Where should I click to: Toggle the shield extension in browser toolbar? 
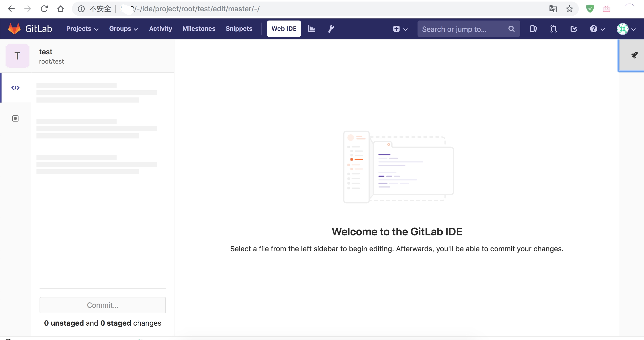[x=590, y=8]
